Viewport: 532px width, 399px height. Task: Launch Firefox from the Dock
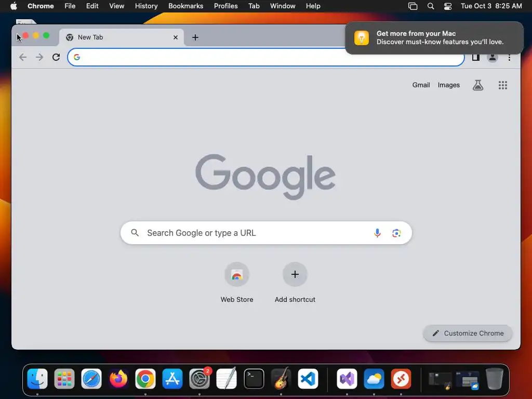tap(118, 379)
